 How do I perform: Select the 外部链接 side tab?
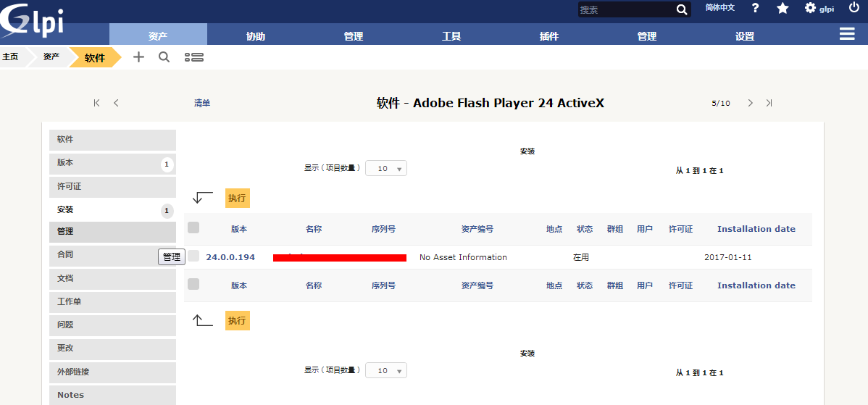(x=112, y=372)
